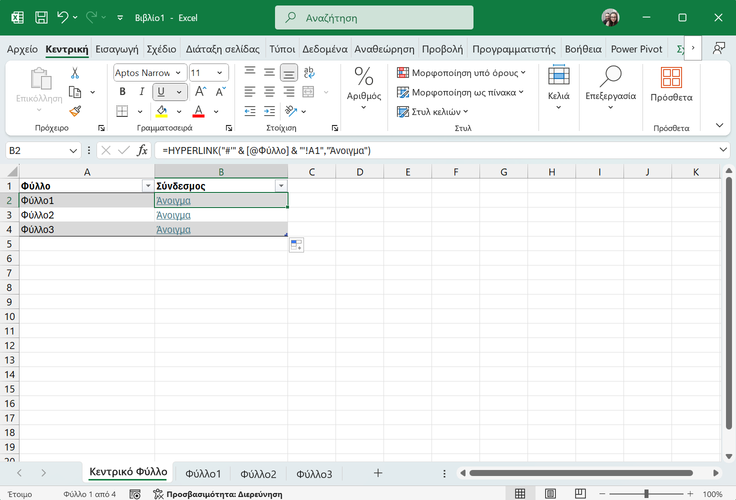
Task: Click the Insert Function fx icon
Action: click(x=142, y=150)
